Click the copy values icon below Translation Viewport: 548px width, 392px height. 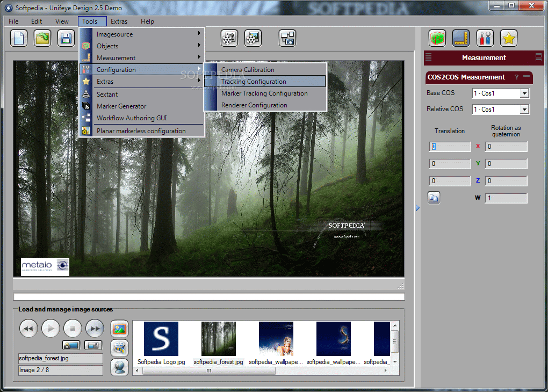click(434, 198)
